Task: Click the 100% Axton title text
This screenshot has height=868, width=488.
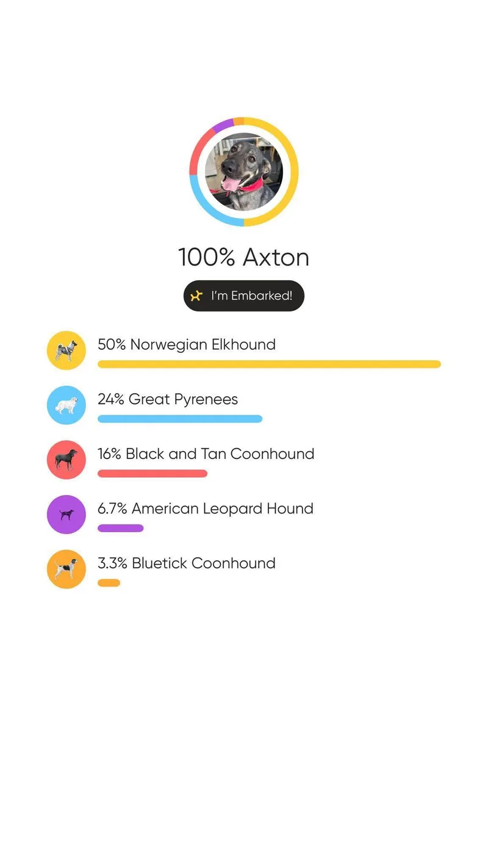Action: tap(244, 257)
